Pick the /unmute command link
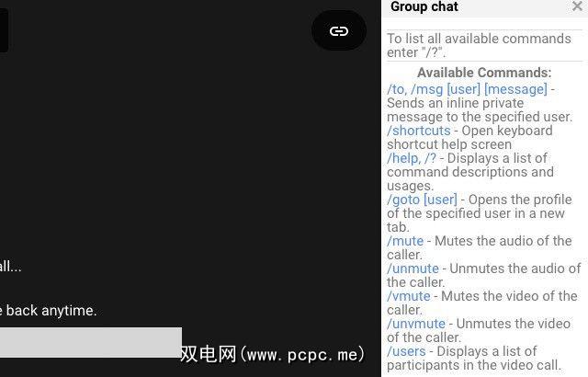Screen dimensions: 588x377 pos(413,268)
